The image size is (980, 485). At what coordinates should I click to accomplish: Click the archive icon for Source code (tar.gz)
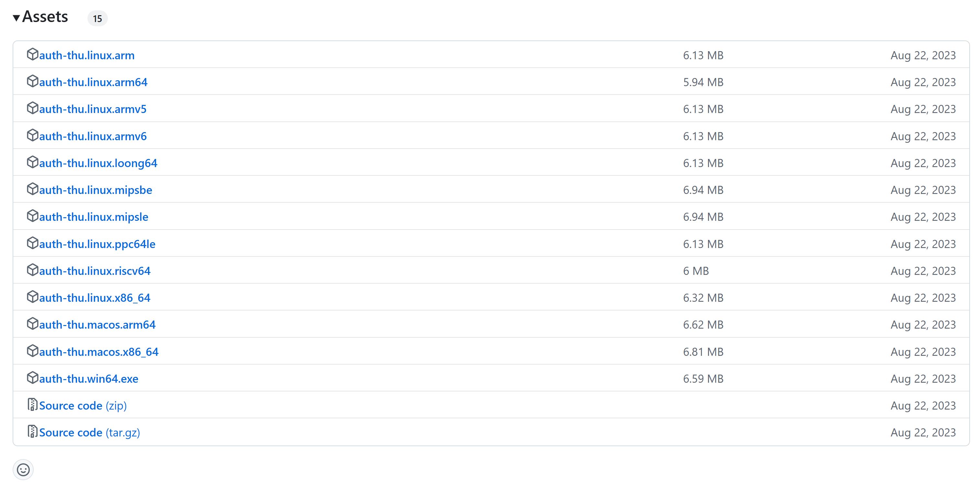point(32,432)
